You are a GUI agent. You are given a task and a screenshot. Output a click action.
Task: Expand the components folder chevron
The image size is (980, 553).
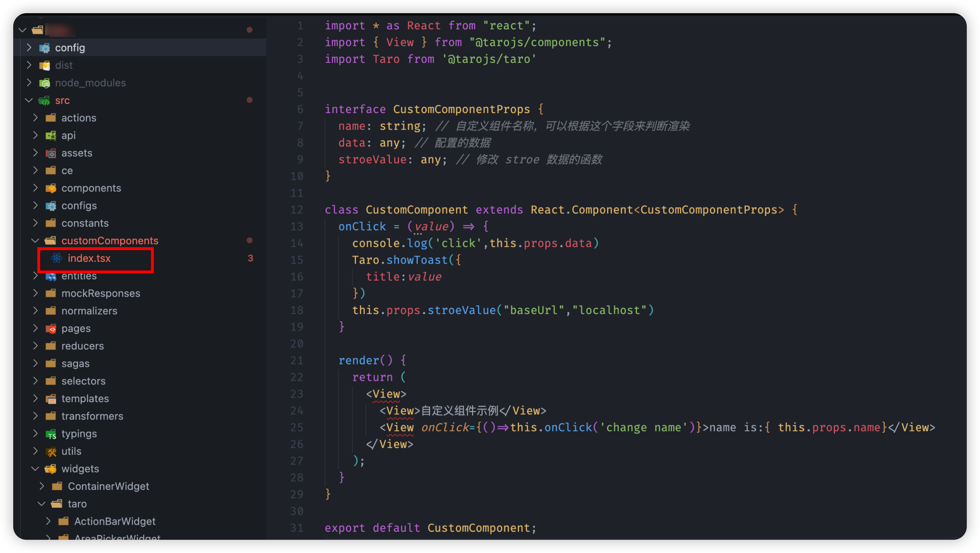[x=35, y=188]
